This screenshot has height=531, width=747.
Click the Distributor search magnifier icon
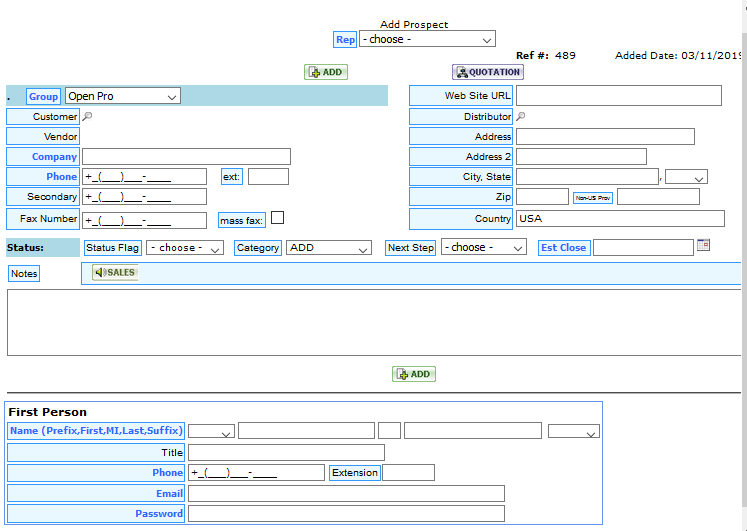[521, 117]
